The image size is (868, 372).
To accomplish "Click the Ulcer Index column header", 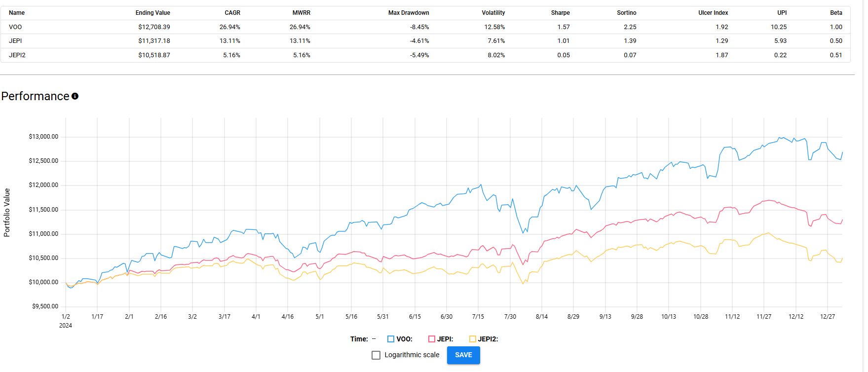I will [x=713, y=13].
